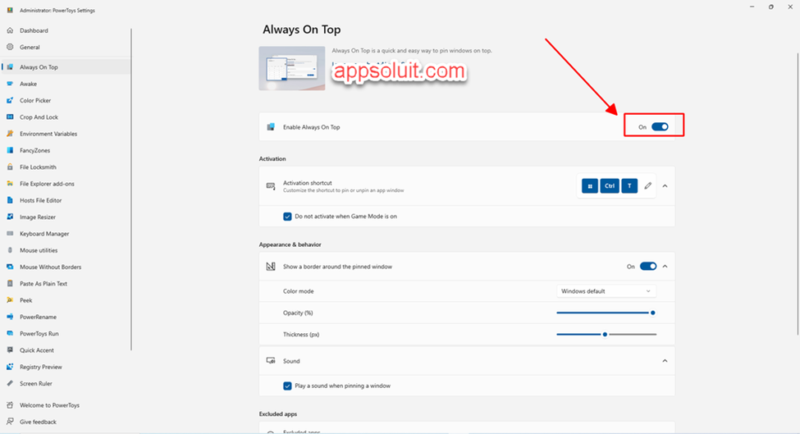The image size is (800, 434).
Task: Click the Welcome to PowerToys icon
Action: [10, 405]
